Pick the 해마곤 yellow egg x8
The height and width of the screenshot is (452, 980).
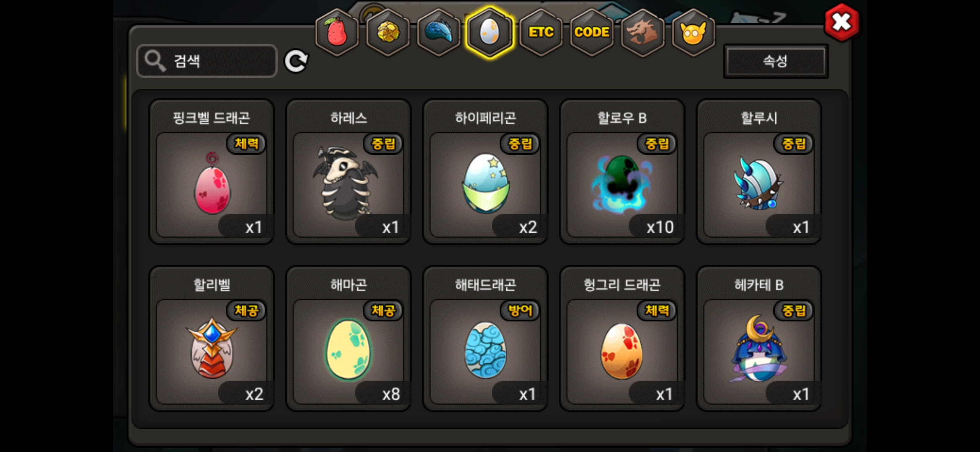[348, 339]
